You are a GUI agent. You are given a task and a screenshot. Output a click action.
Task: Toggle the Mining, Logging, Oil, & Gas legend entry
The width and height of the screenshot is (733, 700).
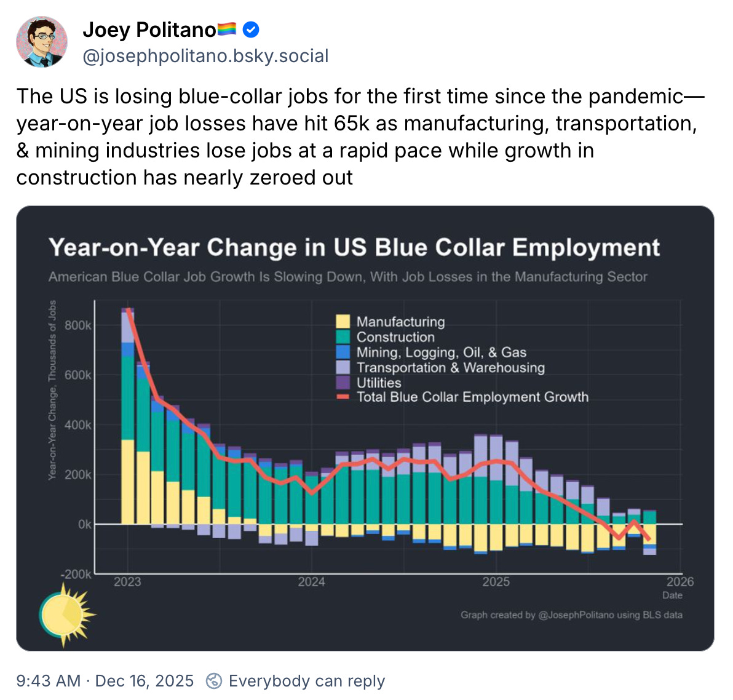(343, 352)
